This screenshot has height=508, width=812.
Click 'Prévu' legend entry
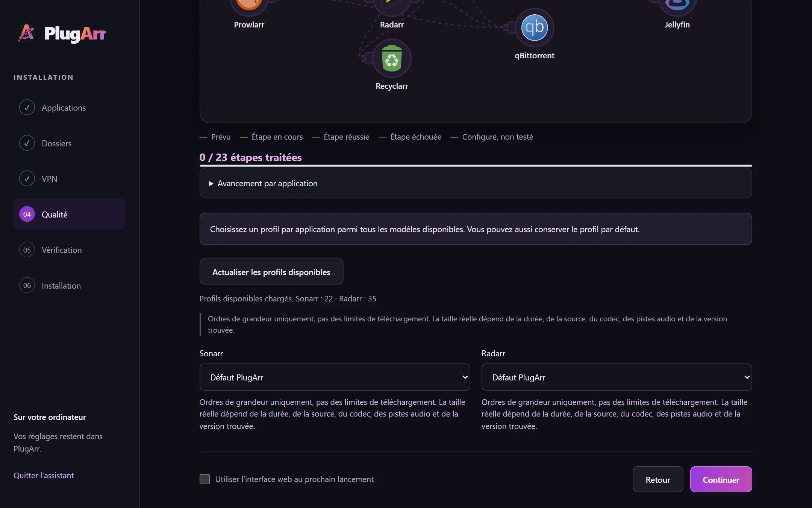point(215,137)
